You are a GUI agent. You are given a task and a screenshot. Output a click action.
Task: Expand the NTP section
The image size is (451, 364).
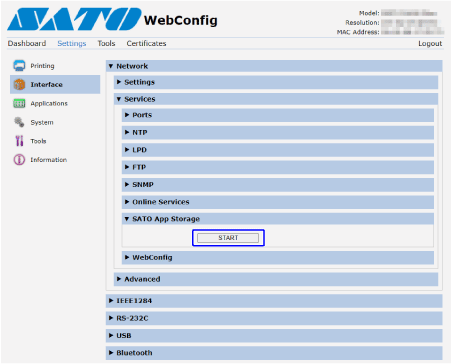pyautogui.click(x=278, y=132)
